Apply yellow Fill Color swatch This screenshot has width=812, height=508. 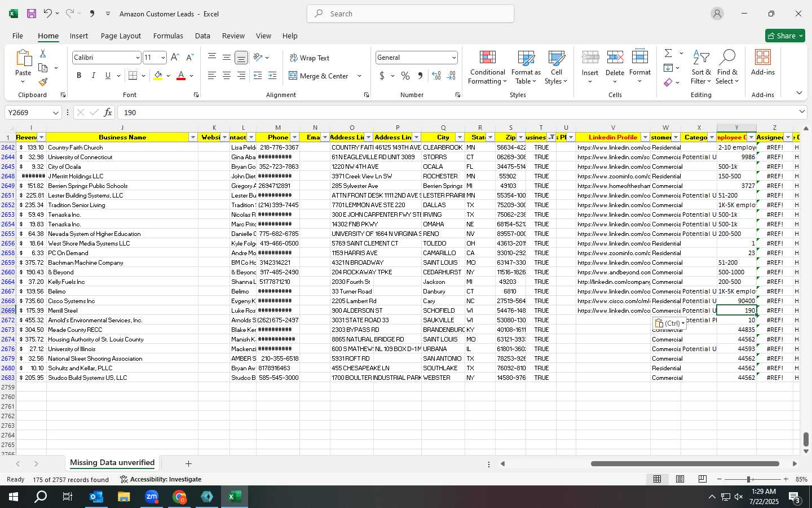(158, 76)
